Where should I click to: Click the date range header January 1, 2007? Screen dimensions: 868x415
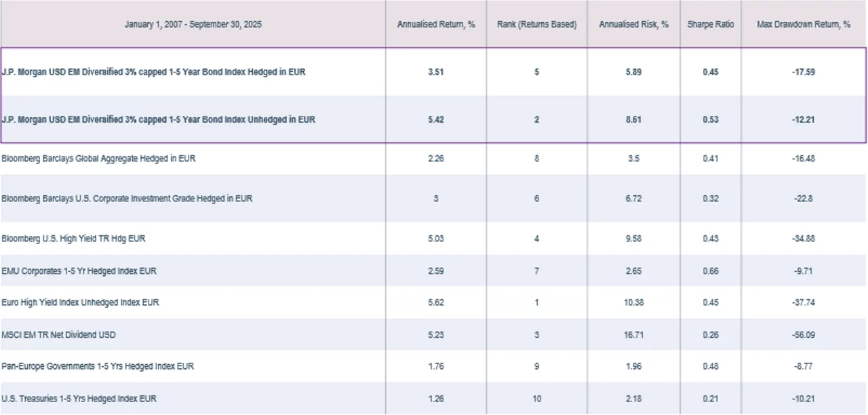coord(193,24)
